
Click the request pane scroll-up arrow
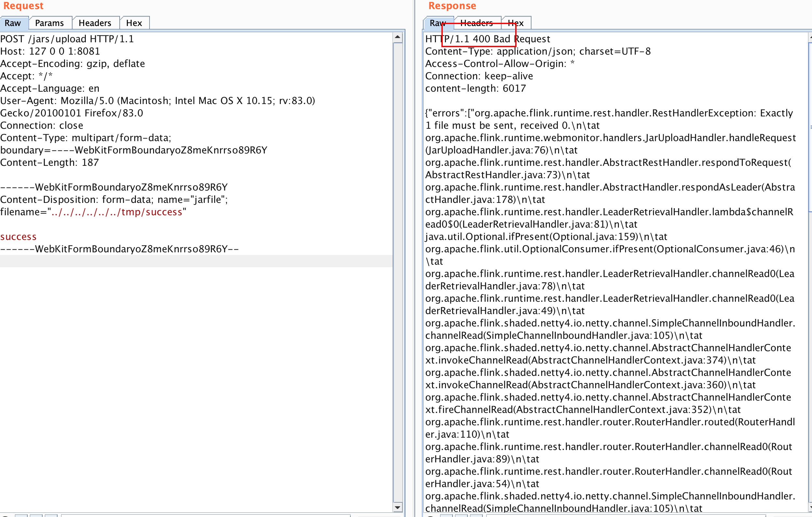point(398,37)
